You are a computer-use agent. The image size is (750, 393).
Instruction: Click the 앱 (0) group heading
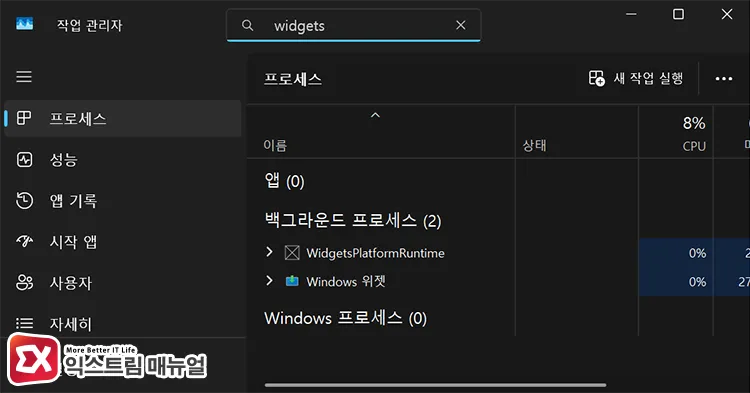pyautogui.click(x=284, y=181)
